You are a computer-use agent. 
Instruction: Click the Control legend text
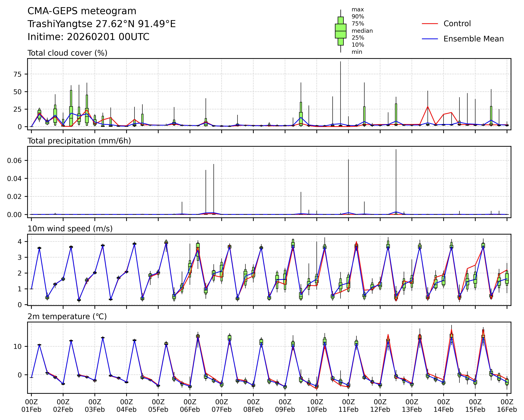[457, 24]
